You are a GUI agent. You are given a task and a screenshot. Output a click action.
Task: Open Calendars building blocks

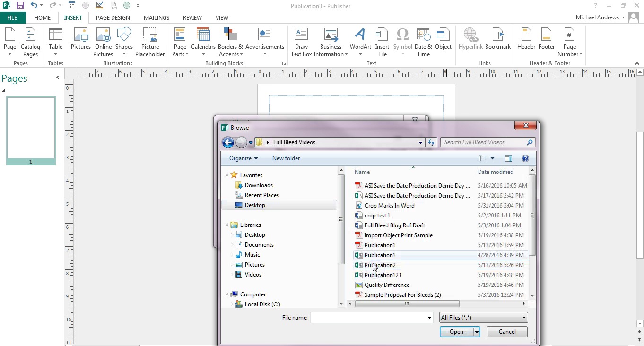(203, 43)
